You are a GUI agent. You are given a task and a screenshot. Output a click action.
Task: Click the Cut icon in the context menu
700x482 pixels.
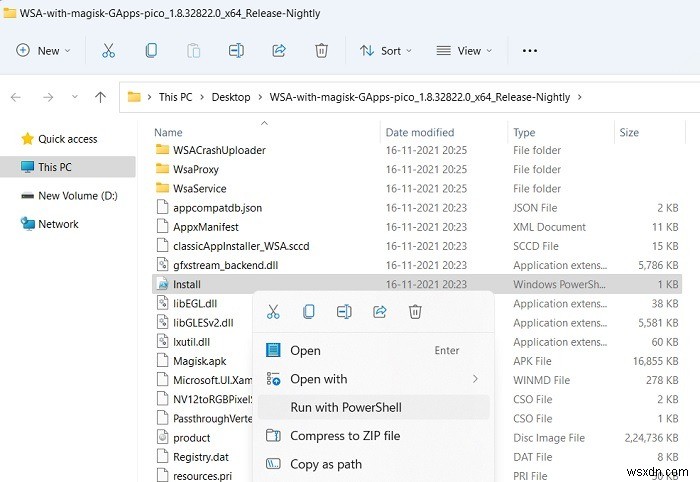pyautogui.click(x=273, y=312)
